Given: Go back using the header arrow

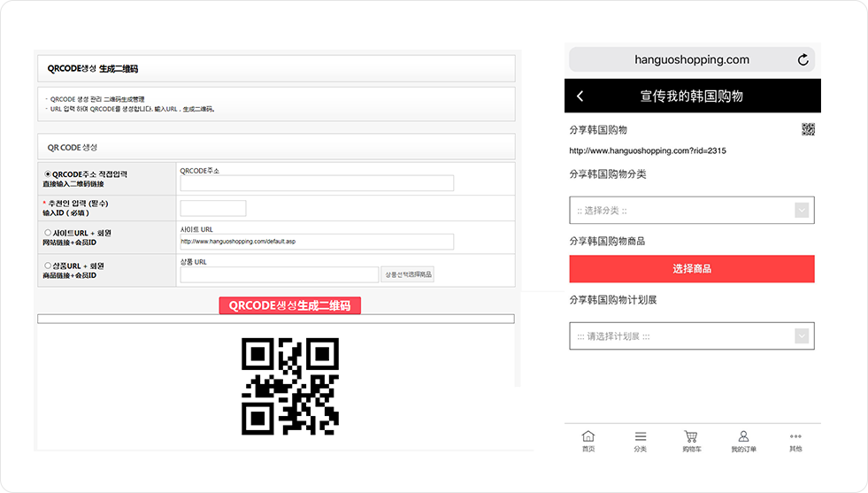Looking at the screenshot, I should (x=580, y=96).
